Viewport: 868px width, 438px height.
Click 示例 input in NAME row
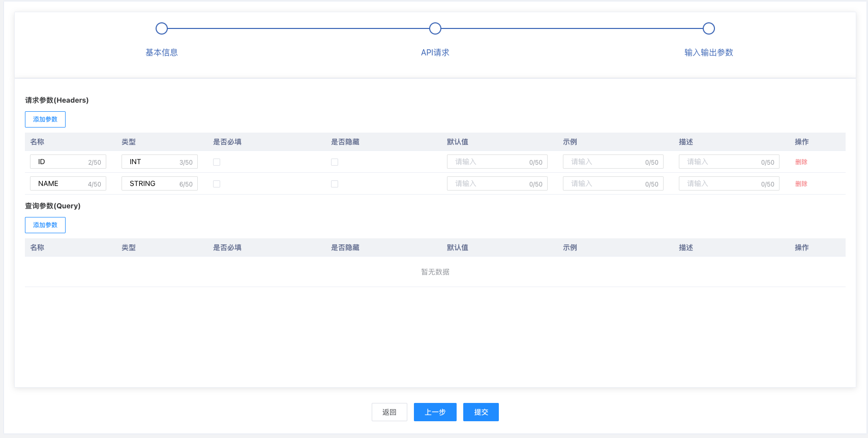[605, 184]
